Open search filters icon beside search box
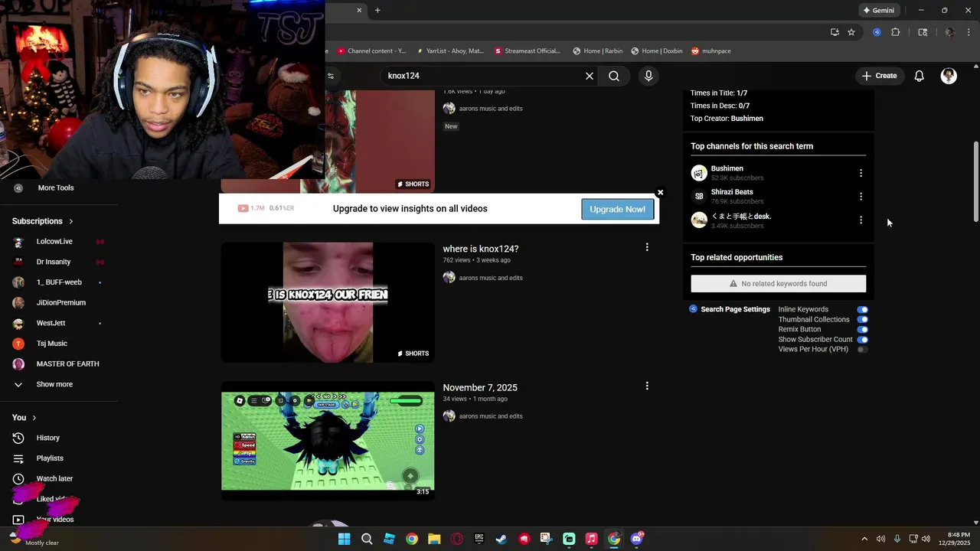 331,76
